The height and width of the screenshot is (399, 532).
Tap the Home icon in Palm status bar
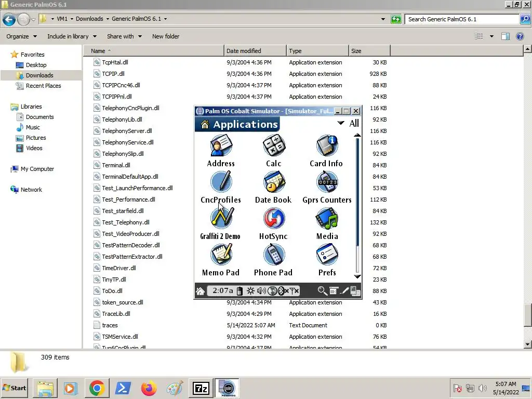[200, 291]
